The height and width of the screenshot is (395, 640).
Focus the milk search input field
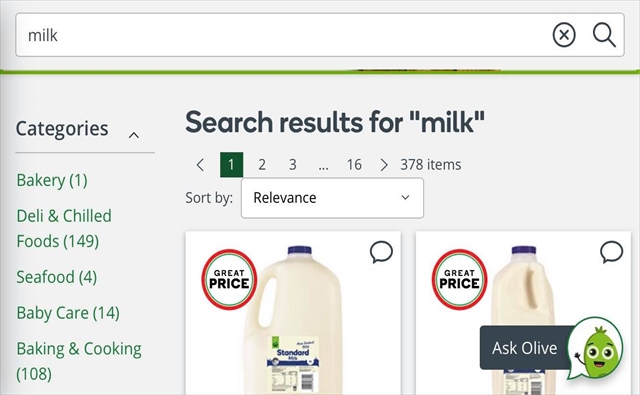tap(282, 35)
